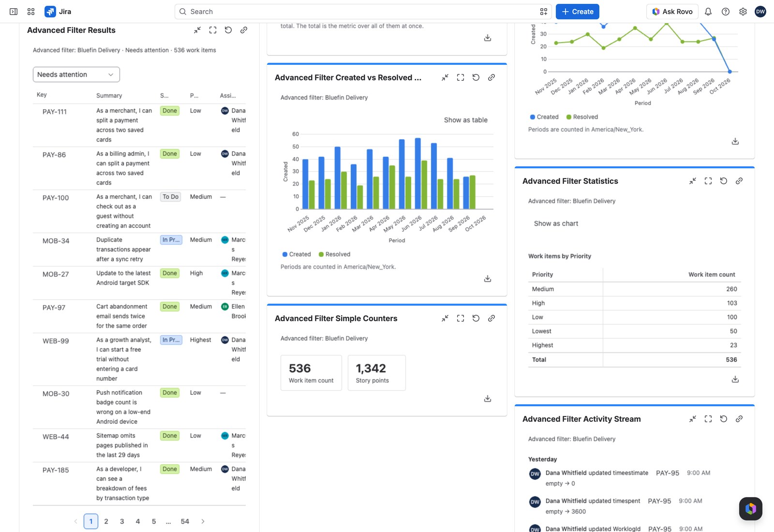Toggle the Resolved legend in bar chart
This screenshot has width=774, height=532.
point(334,254)
